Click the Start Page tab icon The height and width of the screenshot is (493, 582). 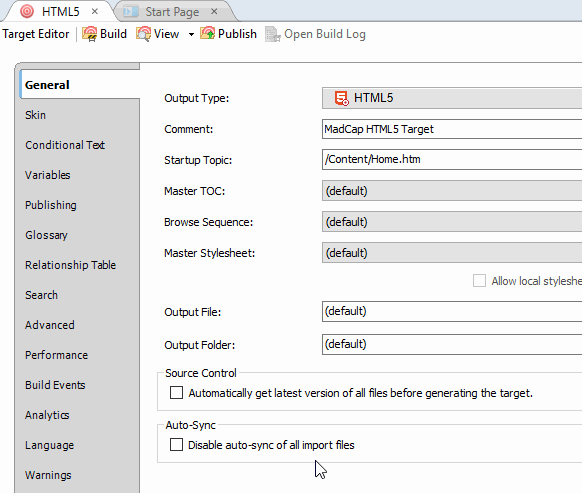tap(131, 12)
